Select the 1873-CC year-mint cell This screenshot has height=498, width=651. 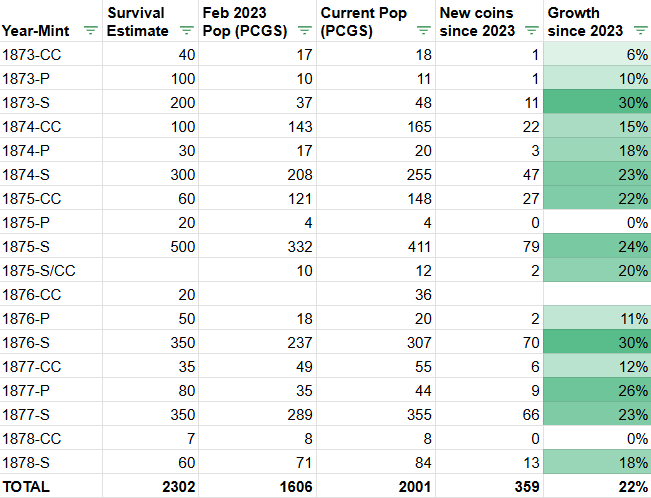click(51, 54)
